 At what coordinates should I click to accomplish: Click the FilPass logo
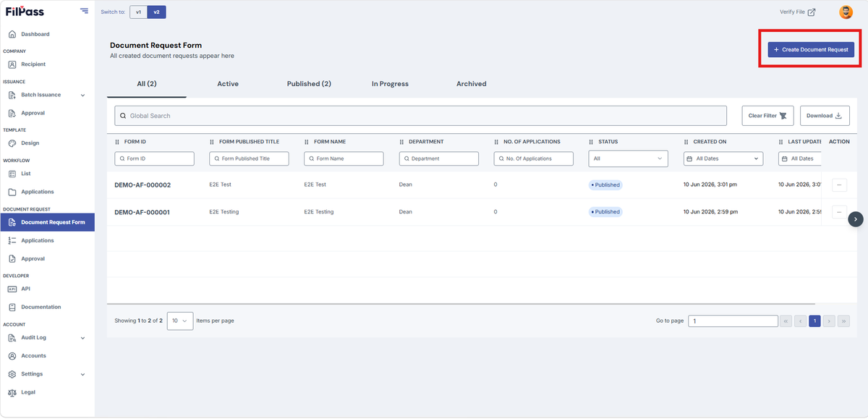(25, 11)
